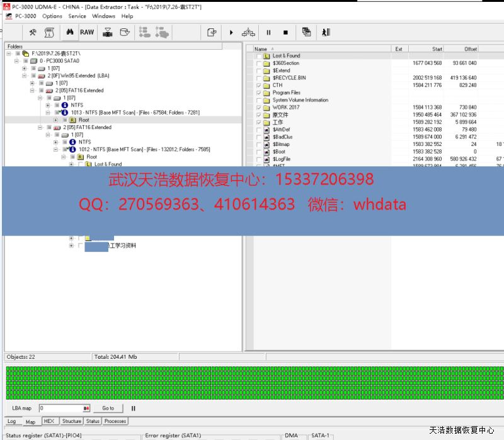This screenshot has width=504, height=440.
Task: Click the Go to button
Action: (x=108, y=408)
